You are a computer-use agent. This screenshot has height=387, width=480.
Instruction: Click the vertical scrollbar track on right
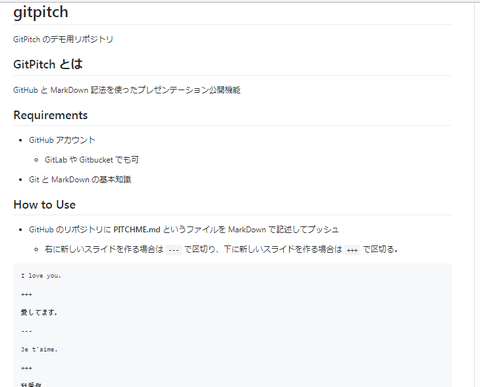tap(477, 195)
